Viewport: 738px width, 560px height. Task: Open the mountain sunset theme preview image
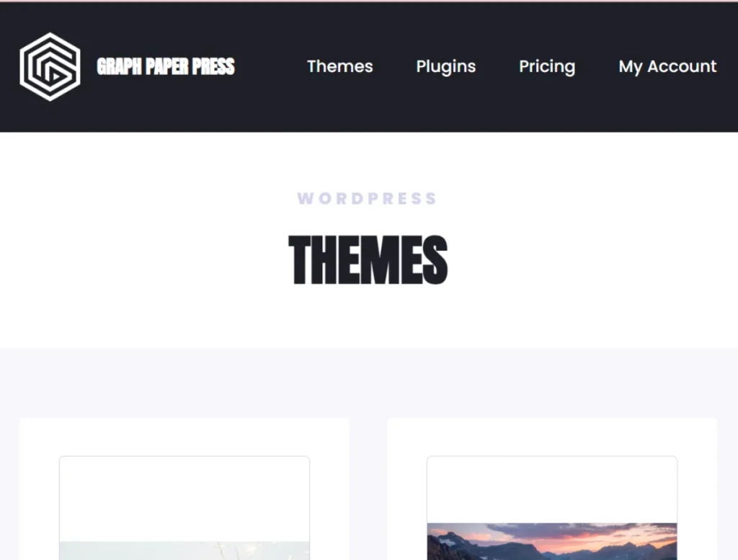(552, 541)
